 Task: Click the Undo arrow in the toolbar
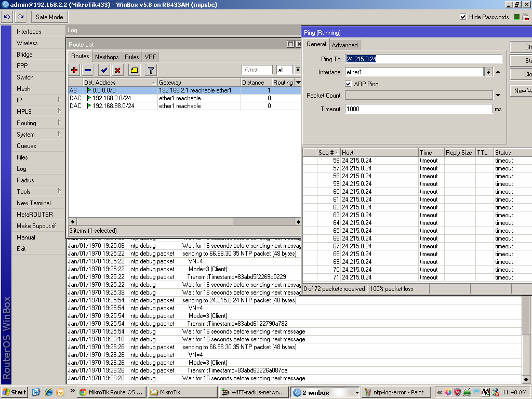click(6, 17)
